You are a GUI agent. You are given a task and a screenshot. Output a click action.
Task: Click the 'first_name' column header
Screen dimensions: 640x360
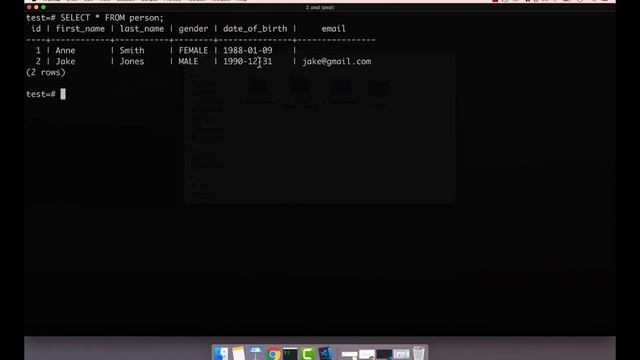(80, 29)
